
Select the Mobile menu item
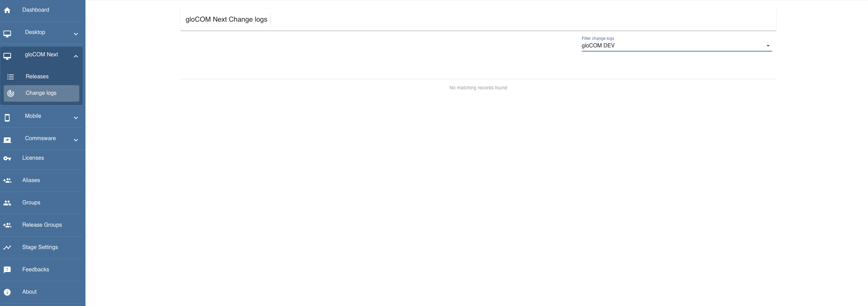[x=33, y=116]
